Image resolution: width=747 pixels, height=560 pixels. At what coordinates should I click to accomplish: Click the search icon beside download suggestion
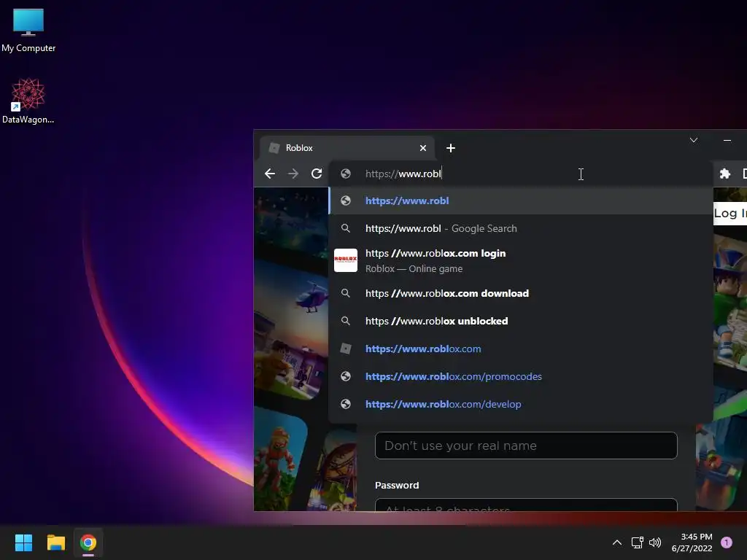point(346,293)
